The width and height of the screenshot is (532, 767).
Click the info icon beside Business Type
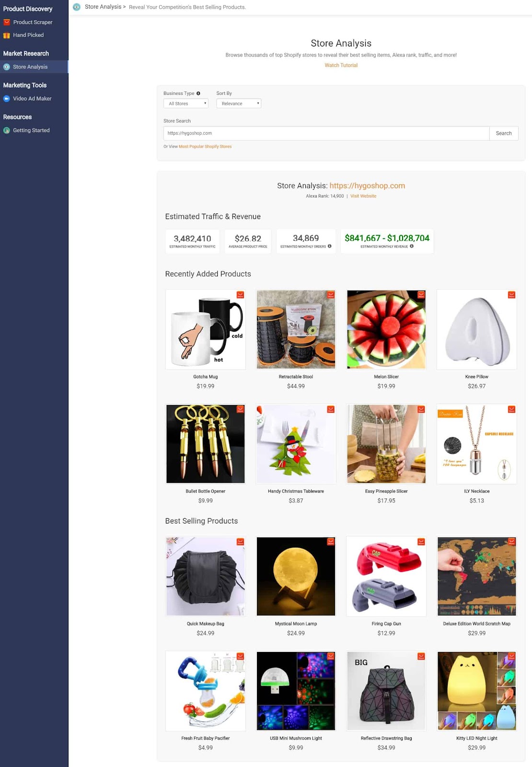click(198, 93)
